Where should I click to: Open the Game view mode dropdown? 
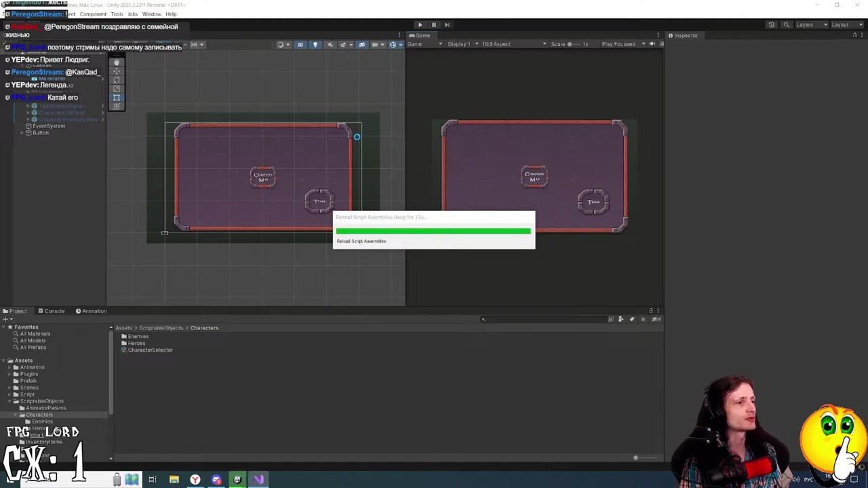coord(425,44)
